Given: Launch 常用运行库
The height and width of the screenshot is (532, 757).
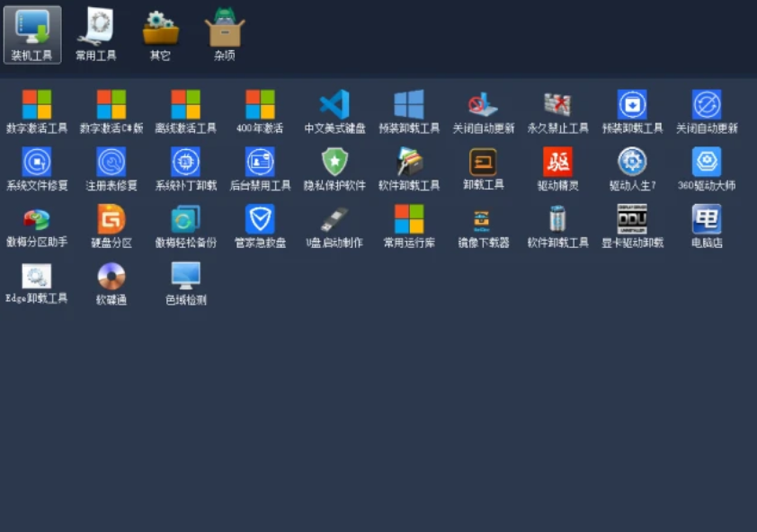Looking at the screenshot, I should 409,226.
